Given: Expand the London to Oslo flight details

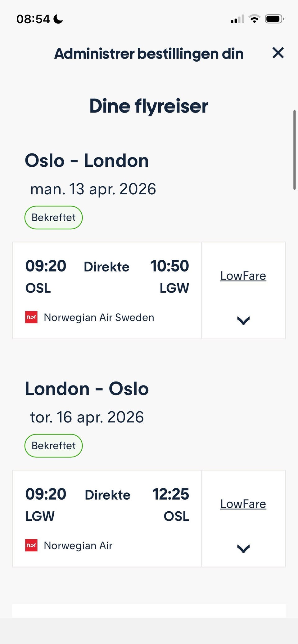Looking at the screenshot, I should (243, 549).
